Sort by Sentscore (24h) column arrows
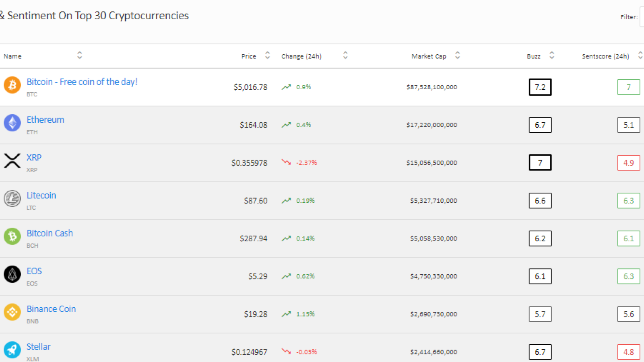This screenshot has width=644, height=362. tap(640, 56)
